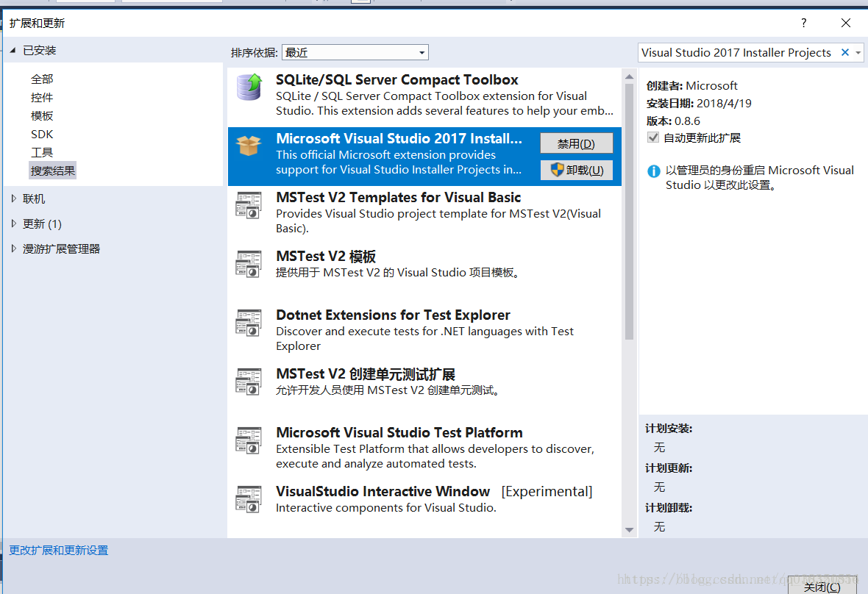Click the [Experimental] tag text
The height and width of the screenshot is (594, 868).
click(547, 491)
